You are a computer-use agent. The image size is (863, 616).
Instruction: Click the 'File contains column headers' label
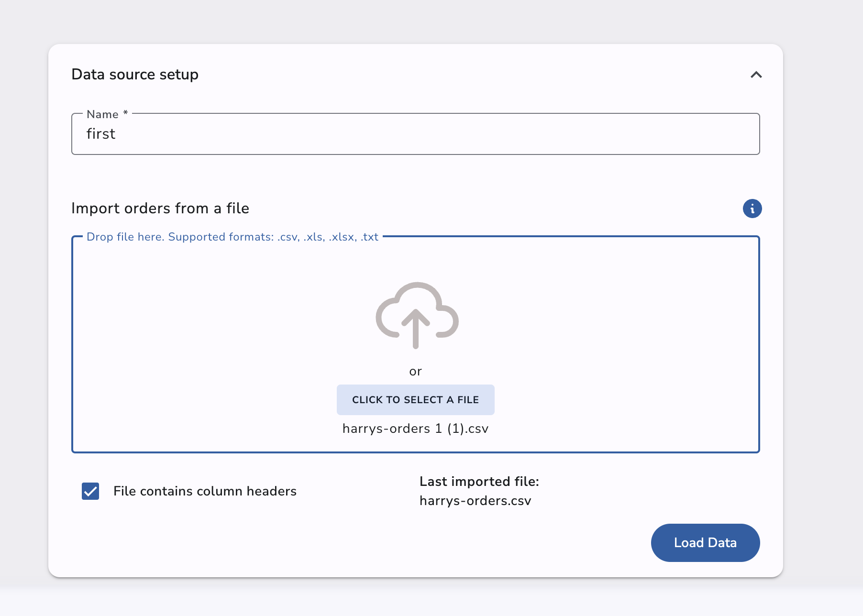(x=205, y=491)
